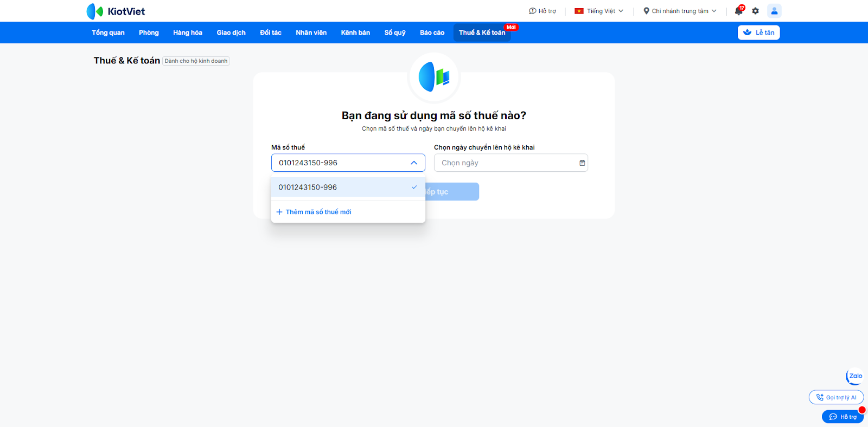
Task: Open the Giao dịch menu
Action: tap(231, 33)
